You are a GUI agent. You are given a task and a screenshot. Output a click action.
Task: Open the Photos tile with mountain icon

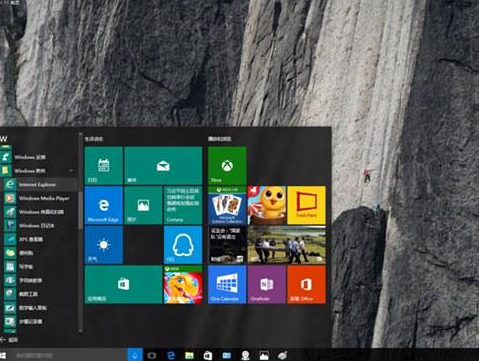click(x=143, y=205)
